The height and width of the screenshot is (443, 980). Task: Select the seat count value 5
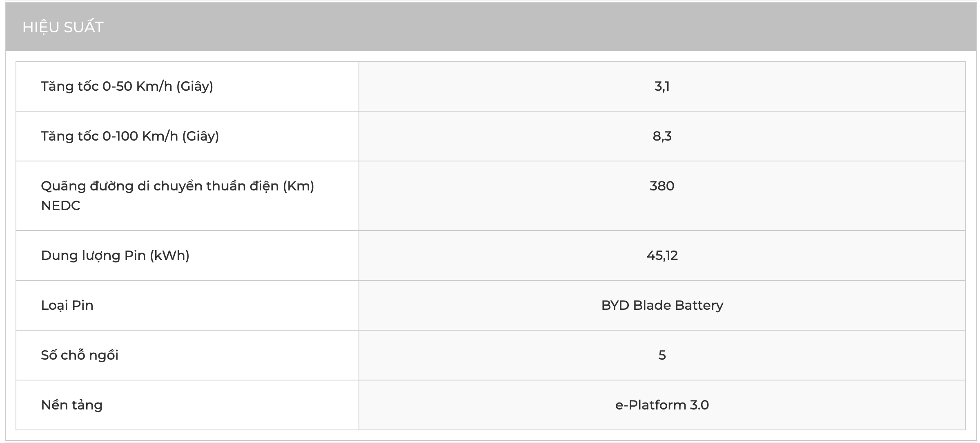[x=662, y=355]
